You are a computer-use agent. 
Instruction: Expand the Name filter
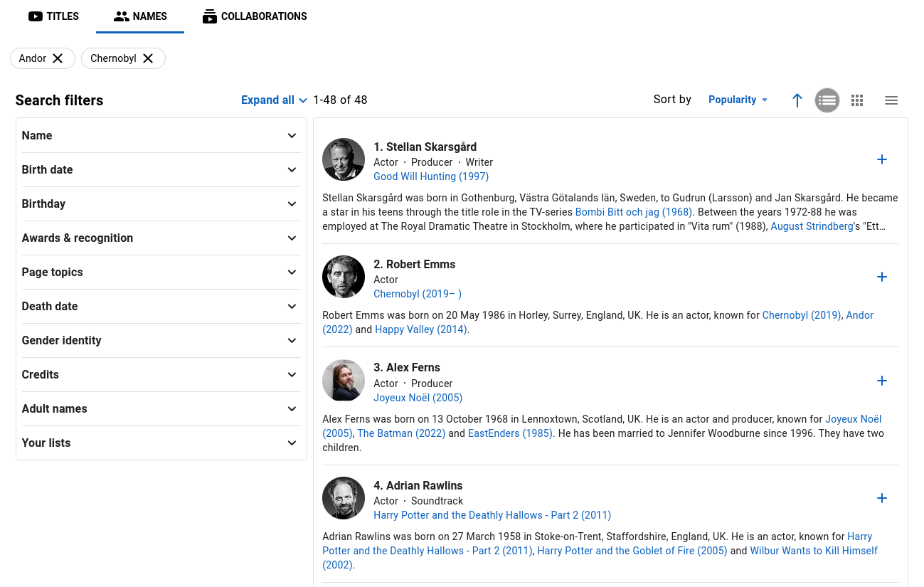pyautogui.click(x=161, y=135)
